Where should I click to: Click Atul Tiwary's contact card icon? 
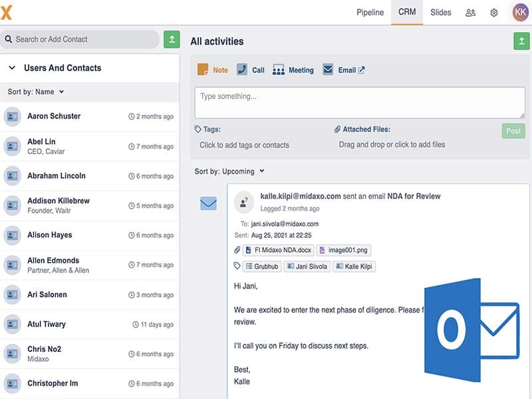12,324
